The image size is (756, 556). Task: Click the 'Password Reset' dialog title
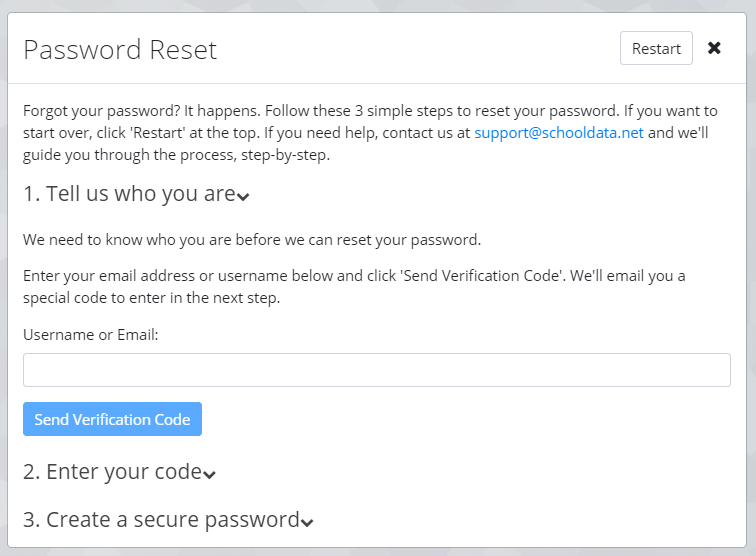tap(120, 50)
